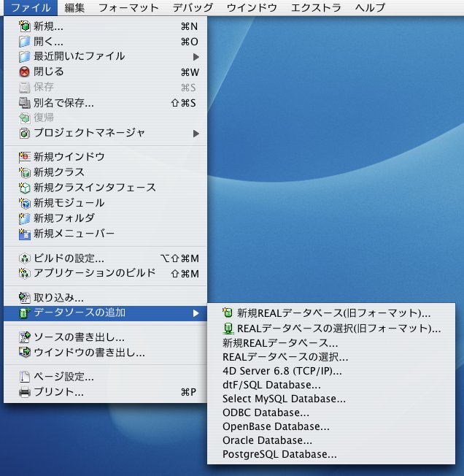Click the データソースの追加 database icon
This screenshot has width=464, height=476.
[25, 313]
